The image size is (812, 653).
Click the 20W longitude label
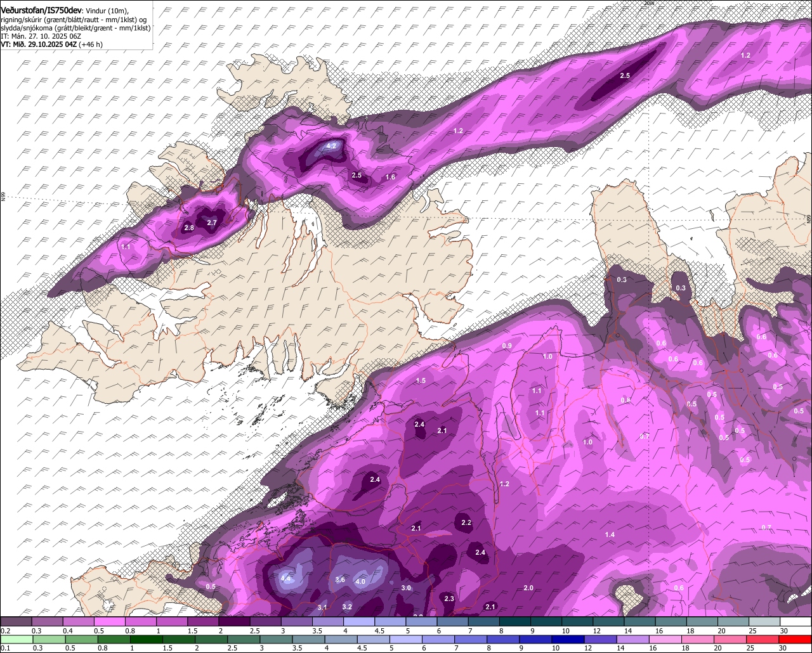(x=648, y=3)
